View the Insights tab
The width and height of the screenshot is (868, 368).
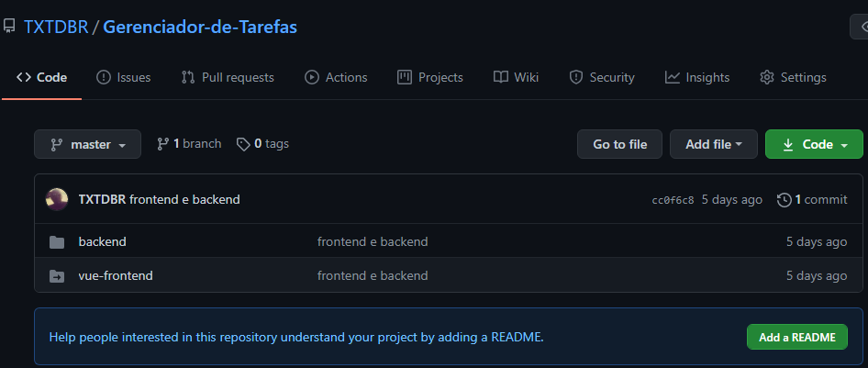click(697, 77)
